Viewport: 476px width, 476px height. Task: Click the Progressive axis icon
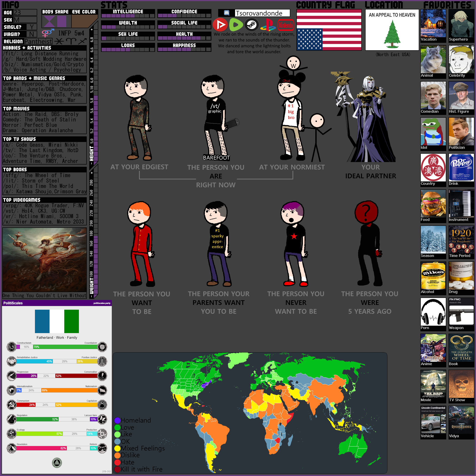coord(11,376)
